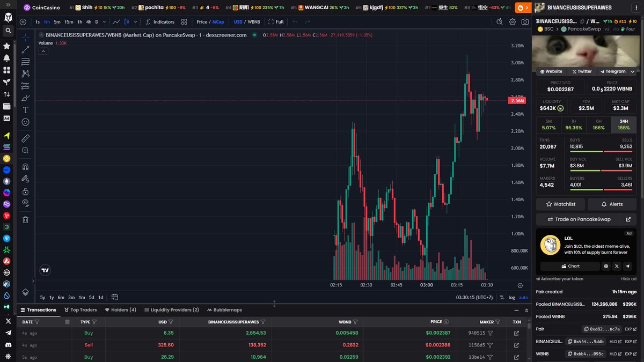Switch to the Top Traders tab
Screen dimensions: 644x362
click(80, 310)
